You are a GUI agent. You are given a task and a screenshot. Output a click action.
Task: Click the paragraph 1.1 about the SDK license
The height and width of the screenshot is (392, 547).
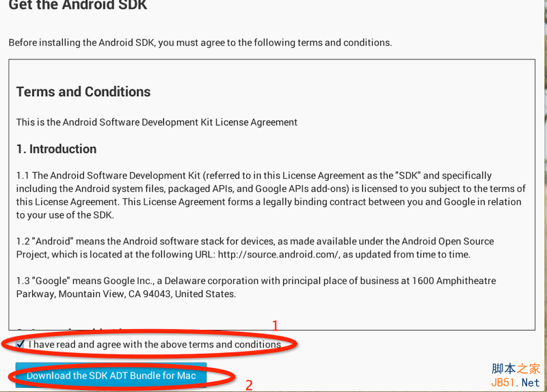[x=271, y=195]
